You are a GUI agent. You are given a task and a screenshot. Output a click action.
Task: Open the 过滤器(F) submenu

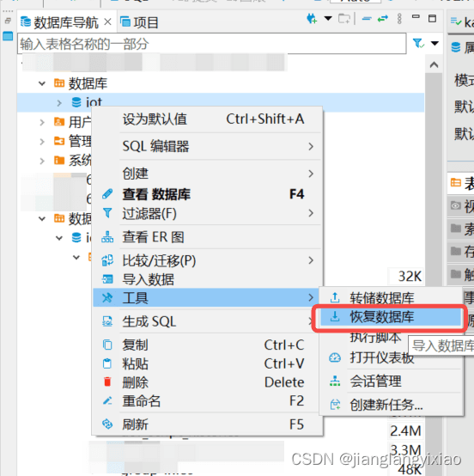pos(208,213)
